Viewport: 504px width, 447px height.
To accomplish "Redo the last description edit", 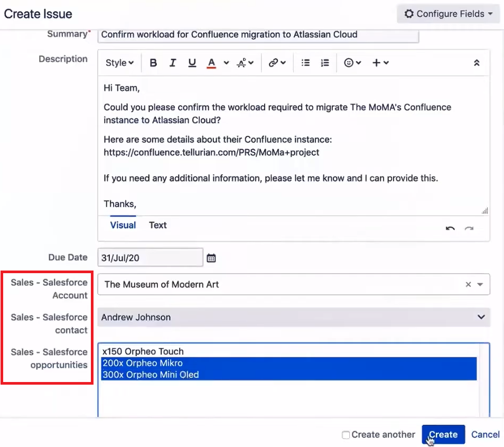I will (469, 228).
